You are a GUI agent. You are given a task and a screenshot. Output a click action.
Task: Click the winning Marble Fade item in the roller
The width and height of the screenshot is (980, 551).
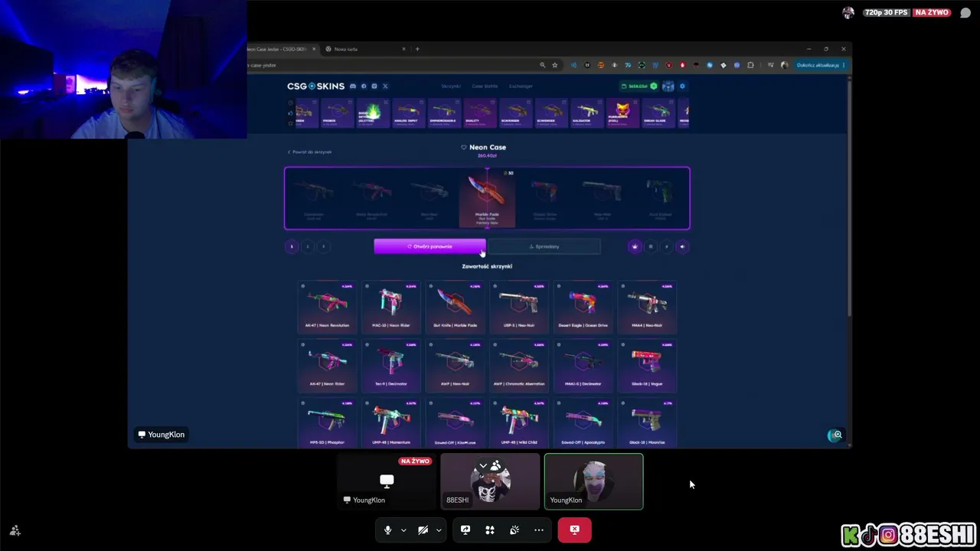[x=487, y=198]
